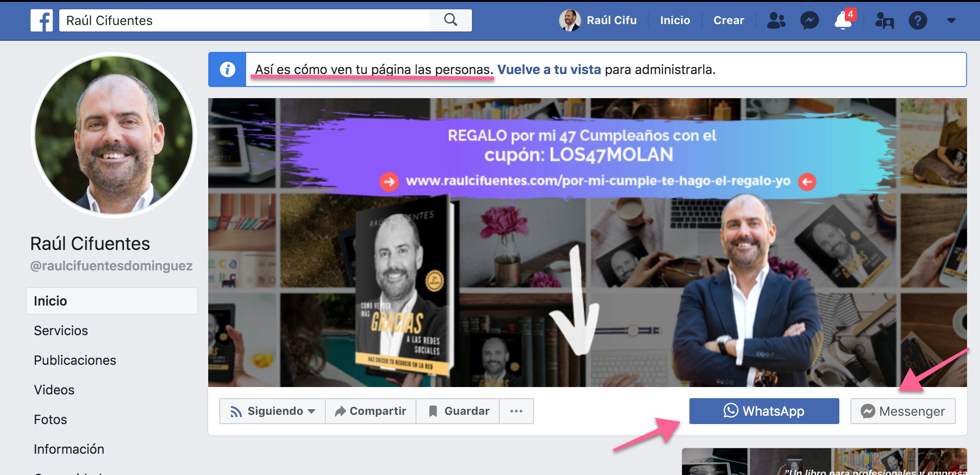Click the Raúl Cifu profile avatar
This screenshot has width=980, height=475.
coord(570,20)
